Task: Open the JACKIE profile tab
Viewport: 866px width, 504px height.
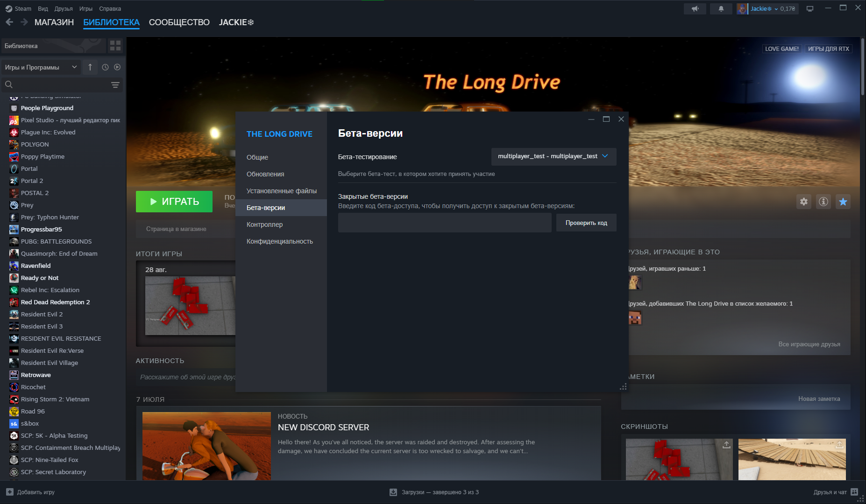Action: 236,22
